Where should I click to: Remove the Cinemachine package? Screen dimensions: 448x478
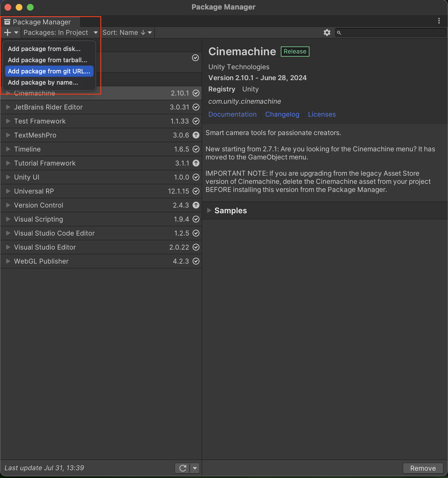coord(423,468)
